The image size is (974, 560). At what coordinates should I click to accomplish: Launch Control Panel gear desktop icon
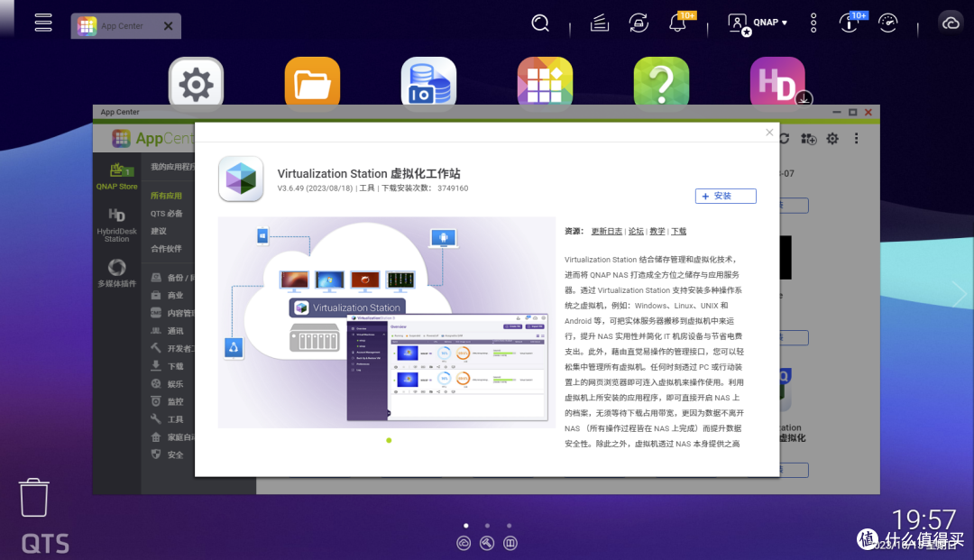pos(197,84)
